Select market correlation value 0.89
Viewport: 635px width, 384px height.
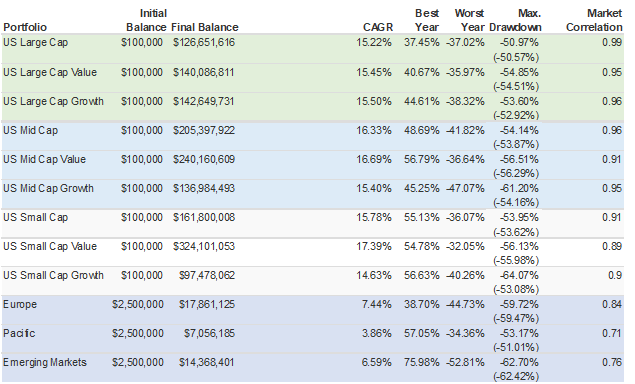pos(612,246)
